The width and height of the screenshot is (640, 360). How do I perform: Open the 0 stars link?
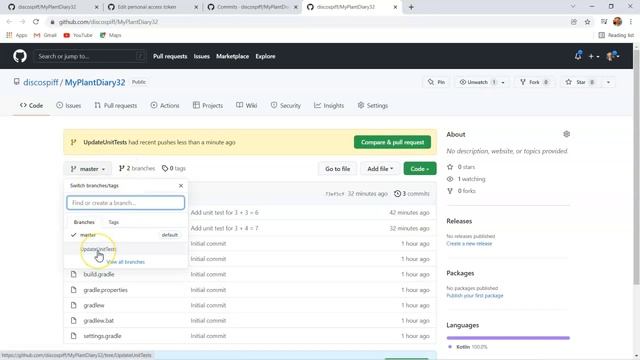coord(462,167)
